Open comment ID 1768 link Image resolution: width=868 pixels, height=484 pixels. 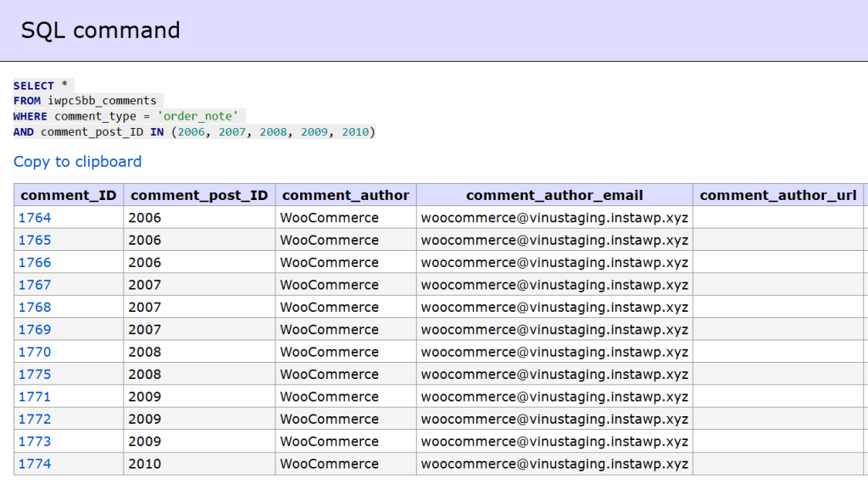[x=35, y=307]
